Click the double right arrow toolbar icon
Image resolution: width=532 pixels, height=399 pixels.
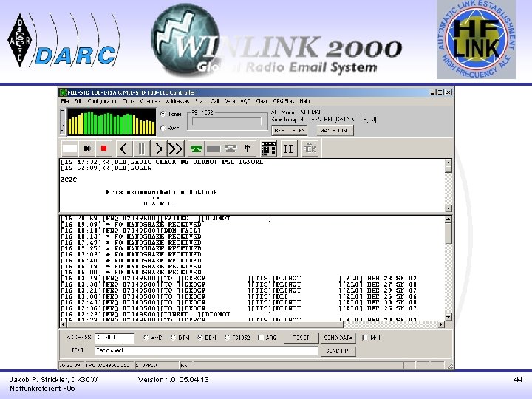[175, 149]
